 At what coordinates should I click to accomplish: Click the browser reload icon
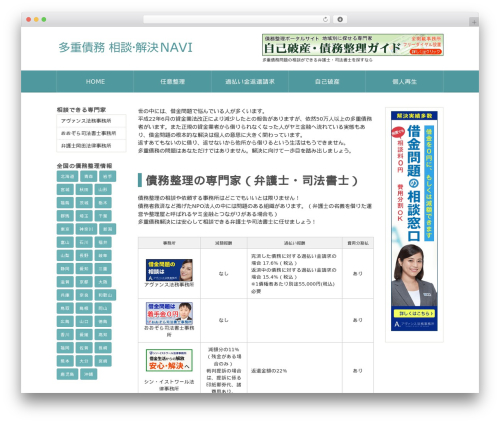click(x=325, y=19)
